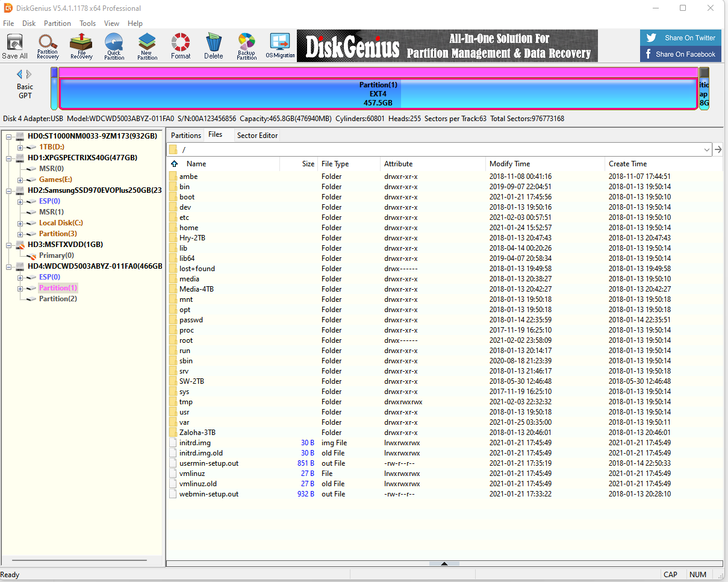Screen dimensions: 728x582
Task: Click the Delete partition icon
Action: [213, 46]
